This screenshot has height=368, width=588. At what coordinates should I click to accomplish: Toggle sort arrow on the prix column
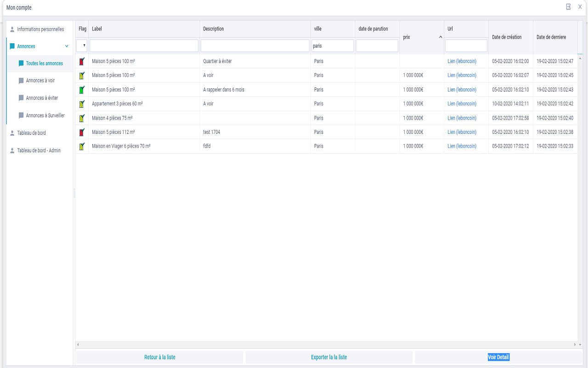point(441,37)
